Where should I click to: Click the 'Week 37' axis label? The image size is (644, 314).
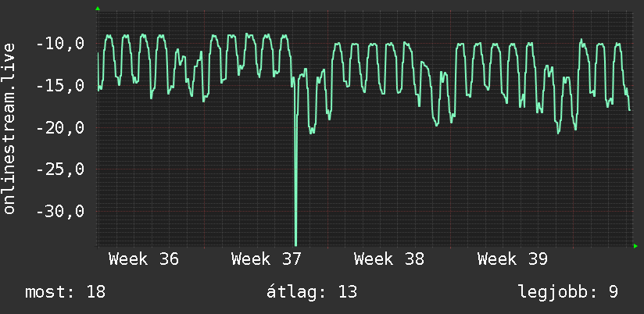[x=267, y=259]
